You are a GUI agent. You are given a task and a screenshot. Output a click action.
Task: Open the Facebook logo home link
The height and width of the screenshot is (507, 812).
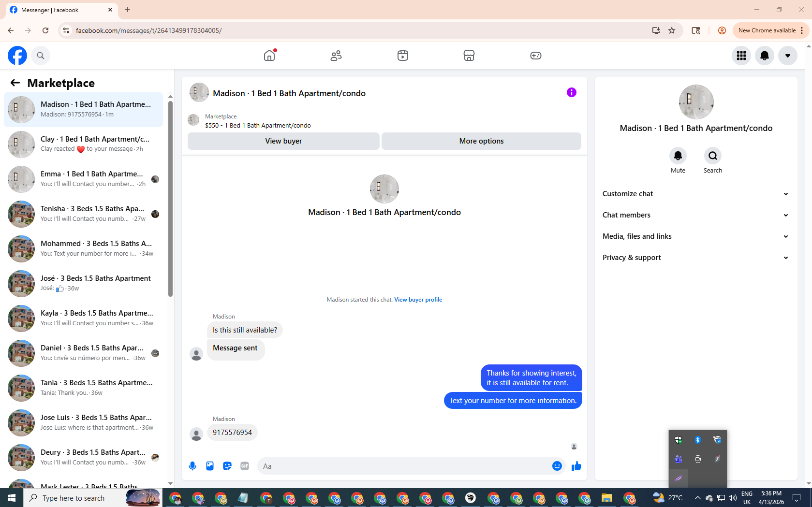(x=17, y=56)
